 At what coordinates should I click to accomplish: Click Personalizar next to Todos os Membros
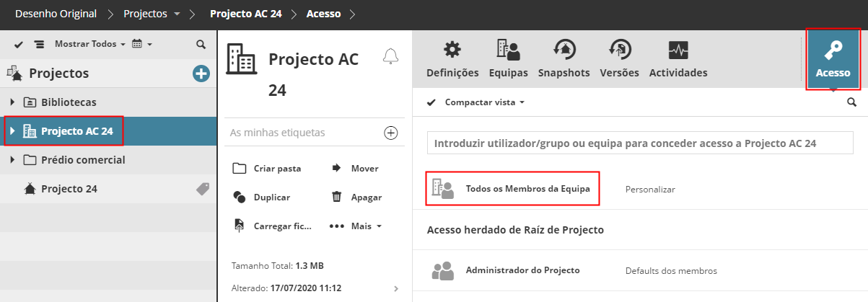coord(650,189)
